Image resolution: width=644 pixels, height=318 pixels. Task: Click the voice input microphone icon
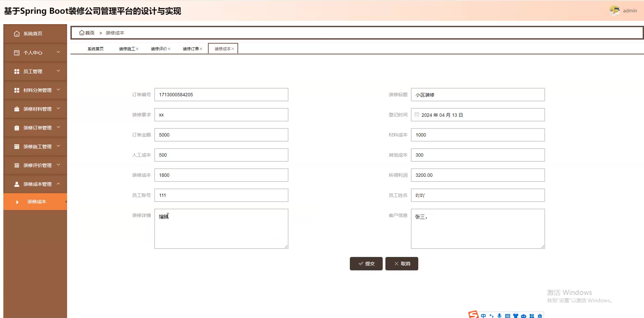499,316
